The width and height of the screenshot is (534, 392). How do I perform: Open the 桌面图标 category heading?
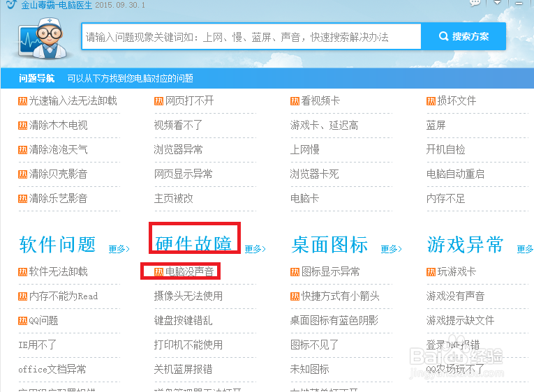(329, 245)
